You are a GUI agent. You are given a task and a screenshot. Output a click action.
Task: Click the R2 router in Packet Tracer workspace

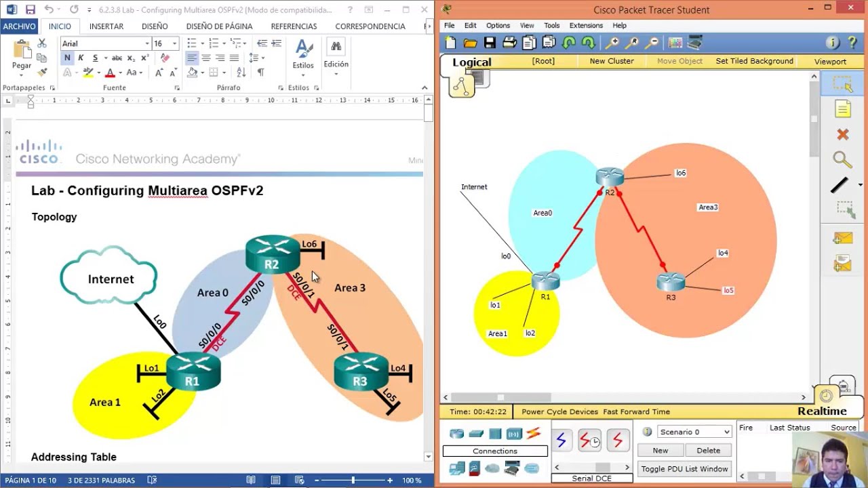(x=610, y=178)
